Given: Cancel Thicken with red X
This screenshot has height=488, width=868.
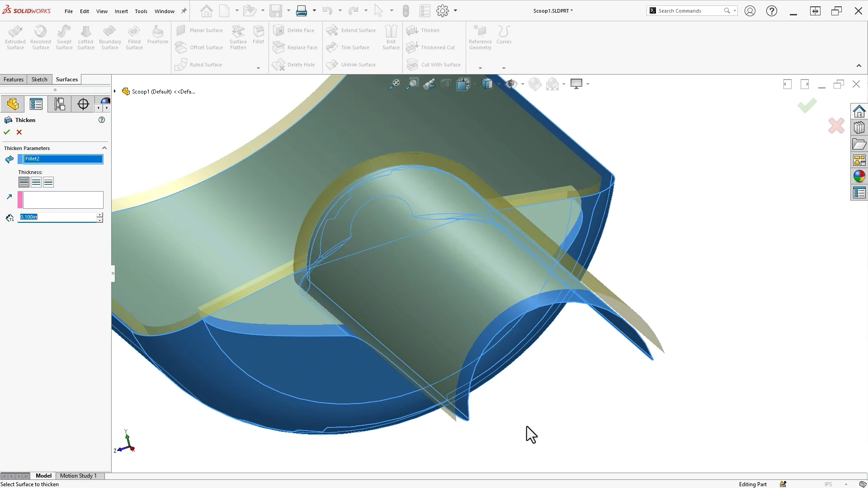Looking at the screenshot, I should coord(19,132).
